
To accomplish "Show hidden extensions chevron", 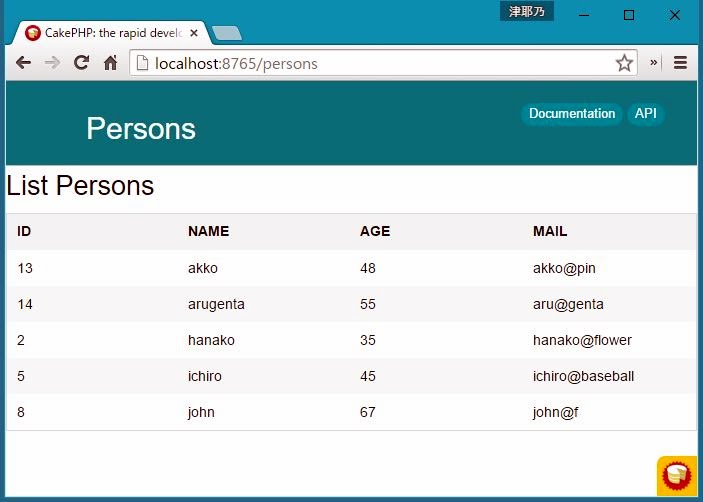I will pos(654,63).
